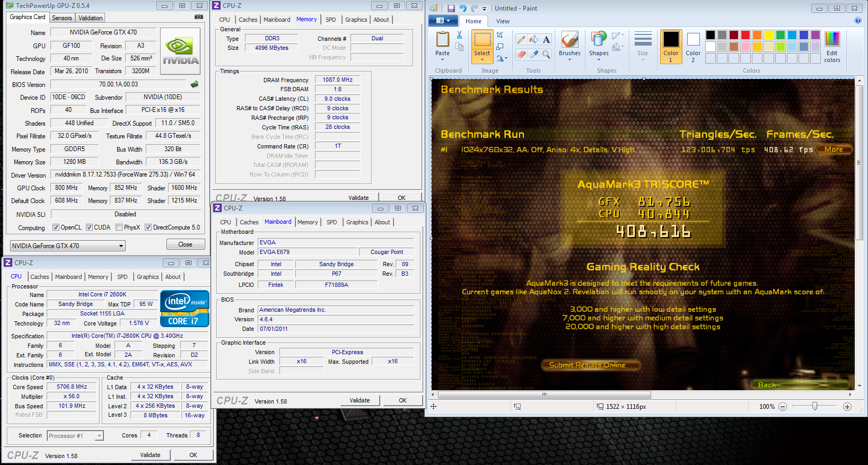Toggle the OpenCL checkbox in GPU-Z
The image size is (868, 465).
click(56, 227)
